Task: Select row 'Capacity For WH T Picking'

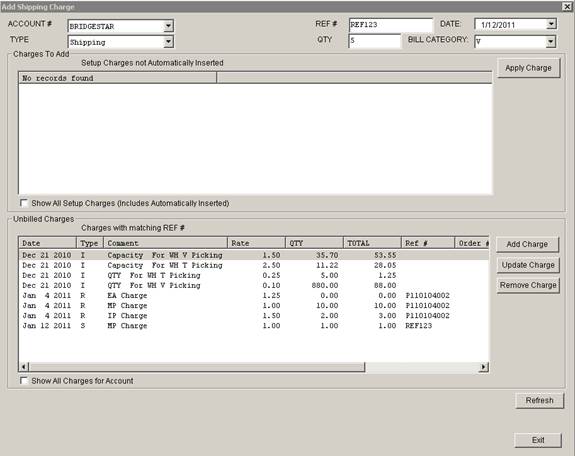Action: [254, 265]
